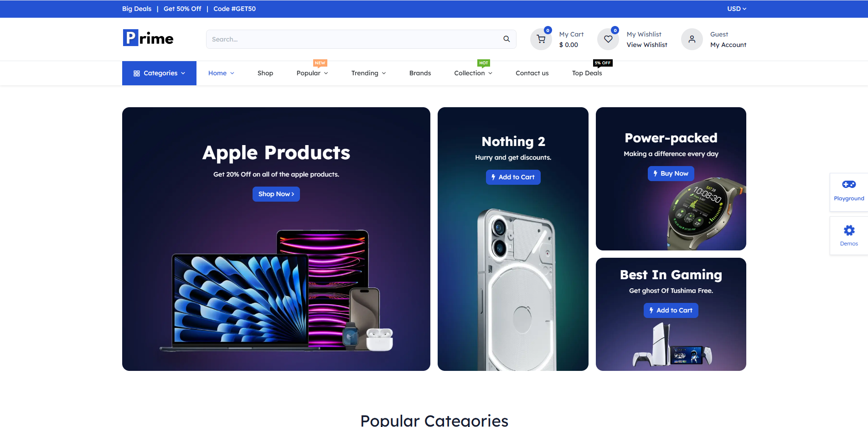Viewport: 868px width, 427px height.
Task: Open the guest account user icon
Action: click(x=692, y=39)
